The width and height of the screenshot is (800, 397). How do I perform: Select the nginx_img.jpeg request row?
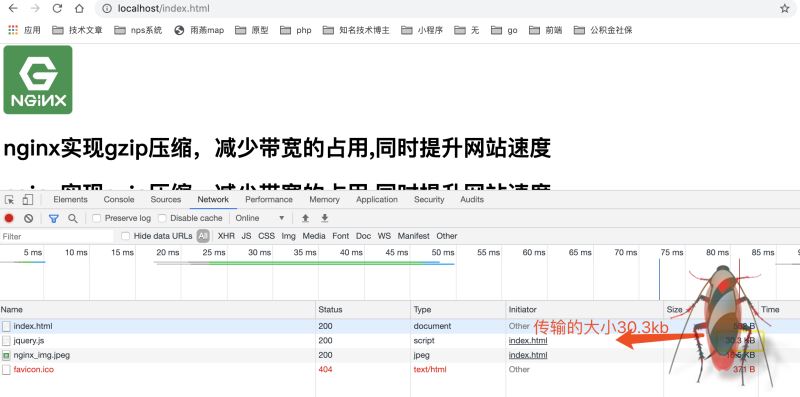pos(400,355)
